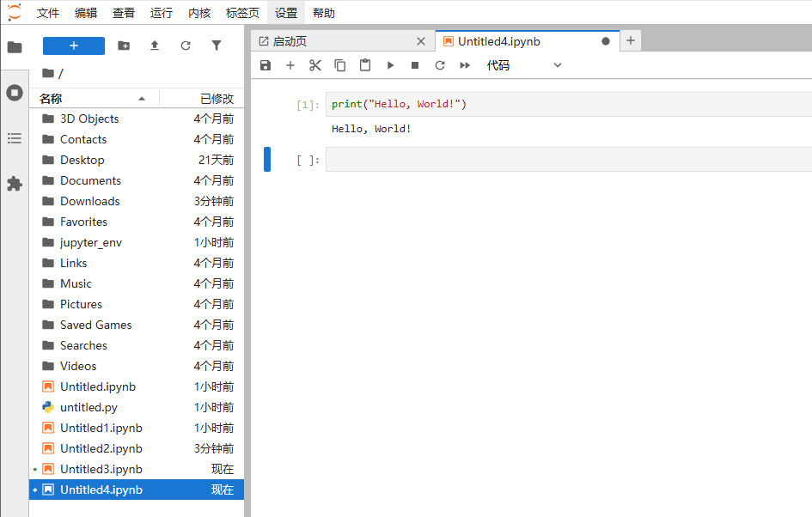Select the Downloads folder
Screen dimensions: 812x517
point(137,201)
